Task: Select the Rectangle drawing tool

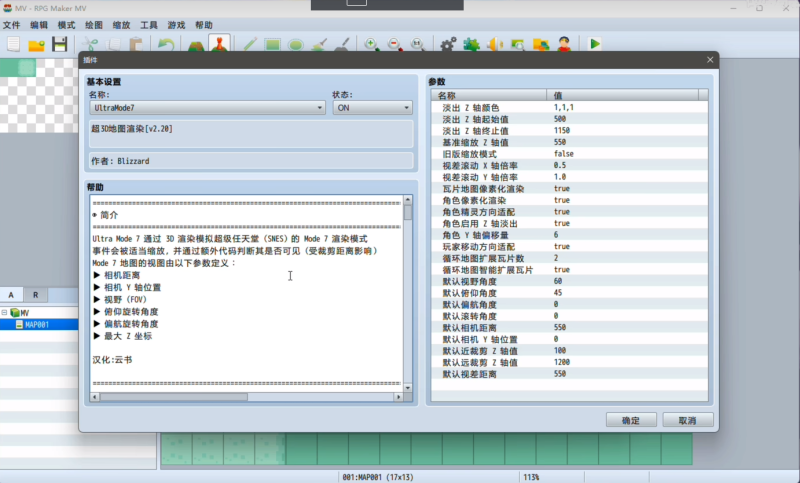Action: coord(272,44)
